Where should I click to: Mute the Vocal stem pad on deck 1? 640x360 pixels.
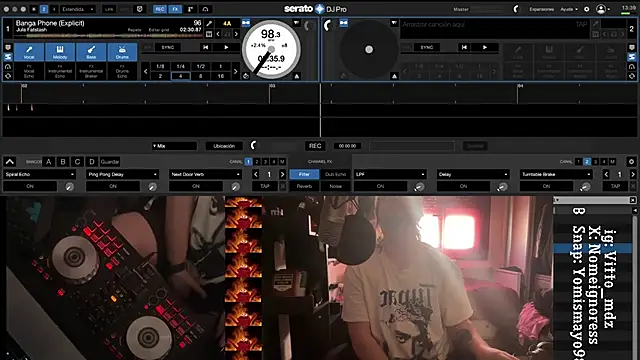[29, 52]
